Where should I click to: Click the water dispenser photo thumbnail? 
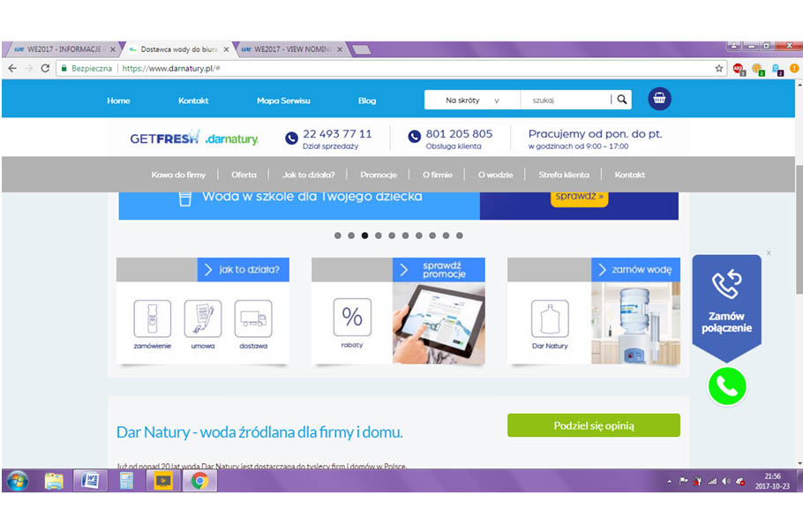click(x=635, y=323)
